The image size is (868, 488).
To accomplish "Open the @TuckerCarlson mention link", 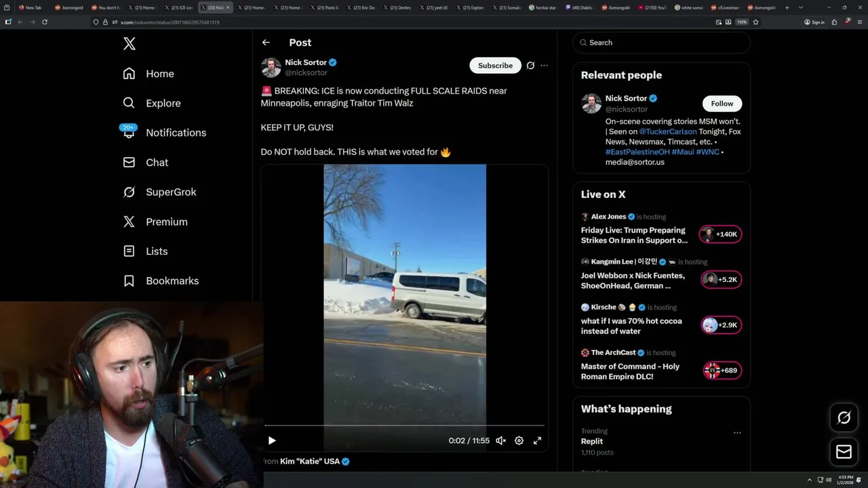I will click(x=668, y=131).
